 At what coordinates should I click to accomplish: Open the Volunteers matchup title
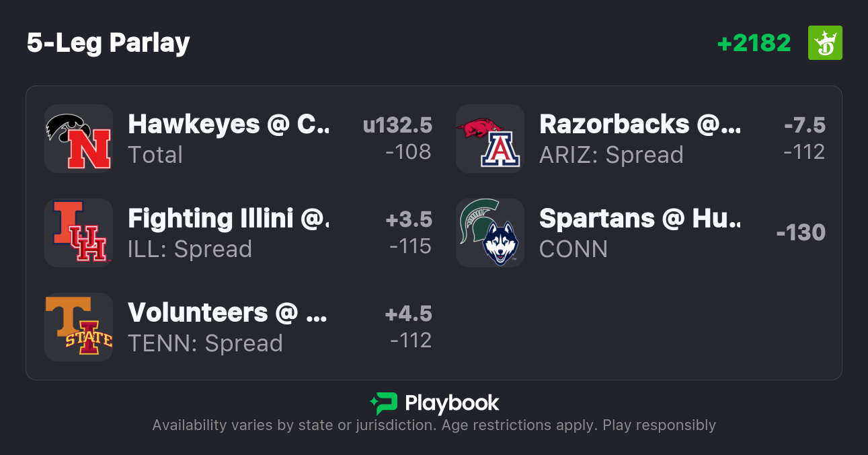click(x=229, y=313)
